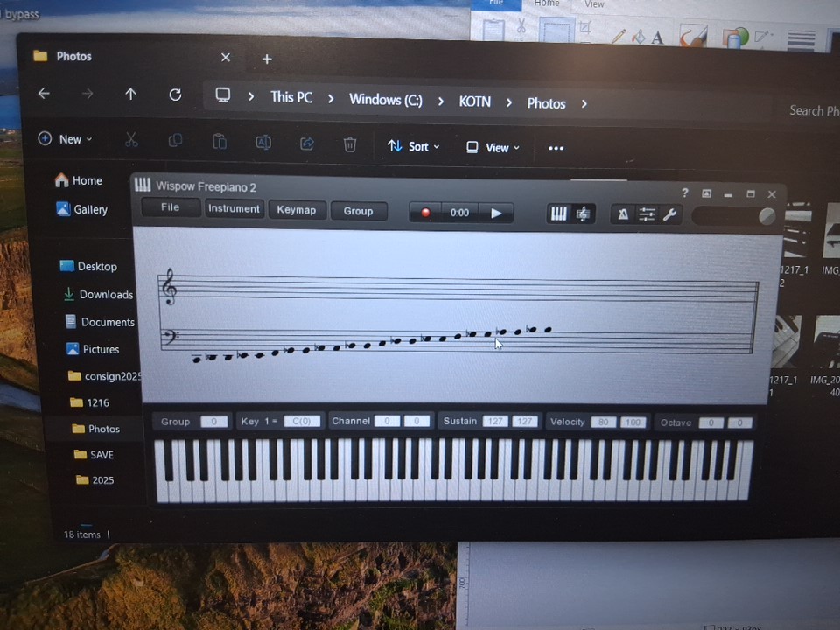Open the Freepiano File menu
Viewport: 840px width, 630px height.
(170, 207)
